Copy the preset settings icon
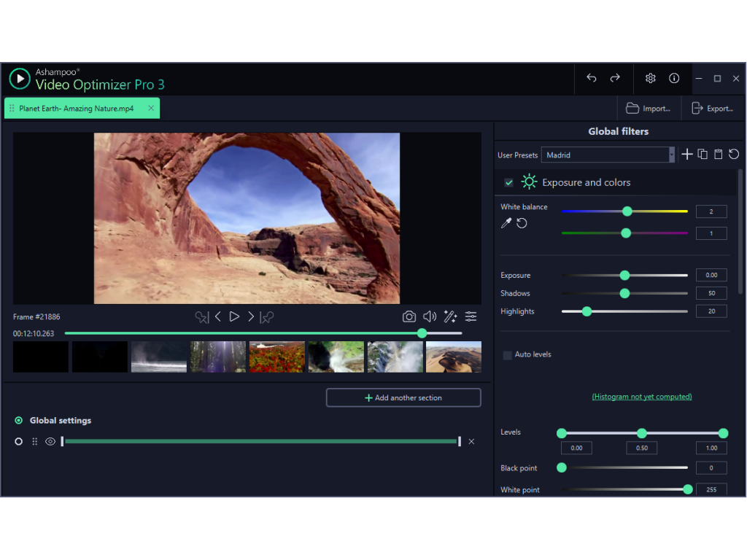 pos(703,155)
